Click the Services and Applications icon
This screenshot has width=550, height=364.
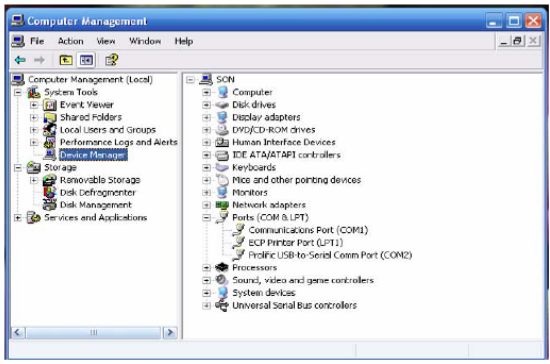(34, 217)
